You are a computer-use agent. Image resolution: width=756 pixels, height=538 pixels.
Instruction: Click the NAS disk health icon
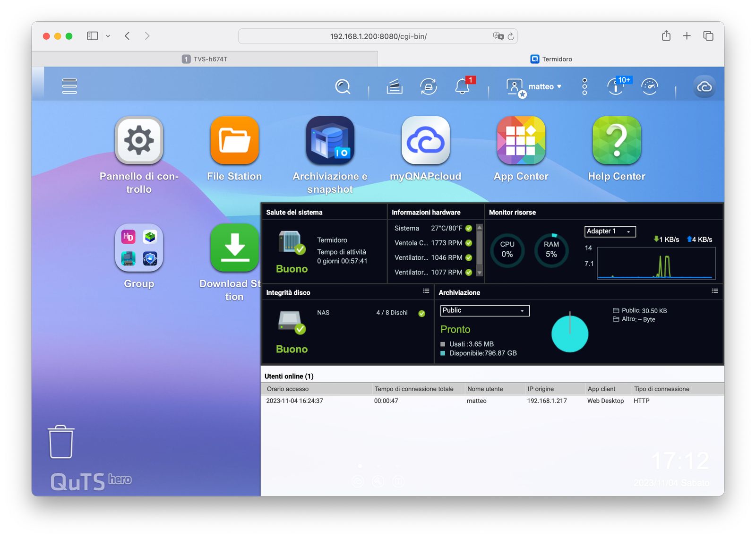coord(292,323)
